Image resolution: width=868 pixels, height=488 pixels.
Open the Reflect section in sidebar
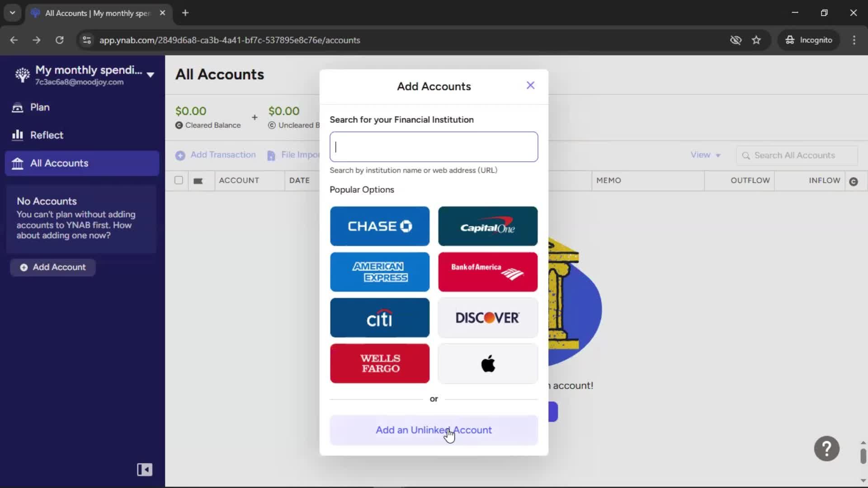click(x=82, y=135)
